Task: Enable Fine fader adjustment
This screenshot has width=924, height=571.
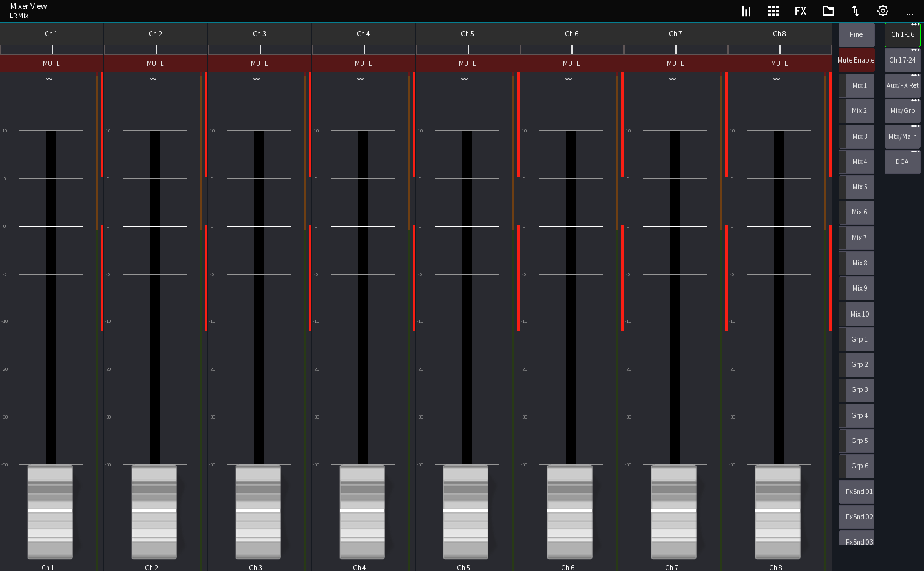Action: click(856, 35)
